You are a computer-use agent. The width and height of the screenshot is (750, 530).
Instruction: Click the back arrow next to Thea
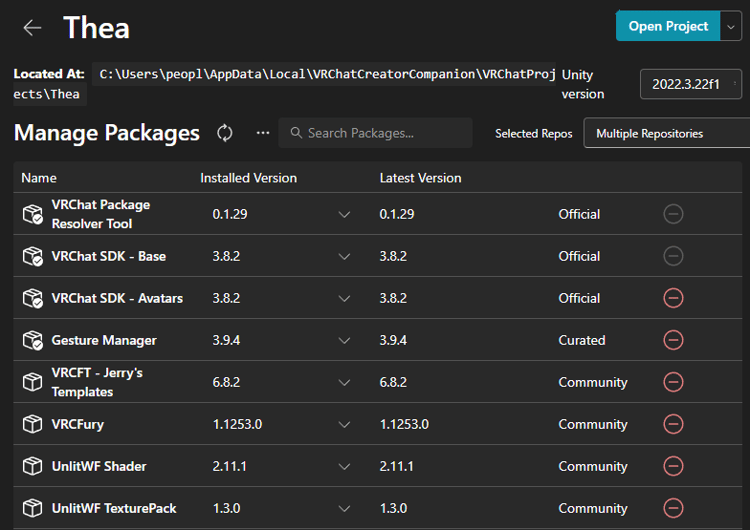click(32, 27)
